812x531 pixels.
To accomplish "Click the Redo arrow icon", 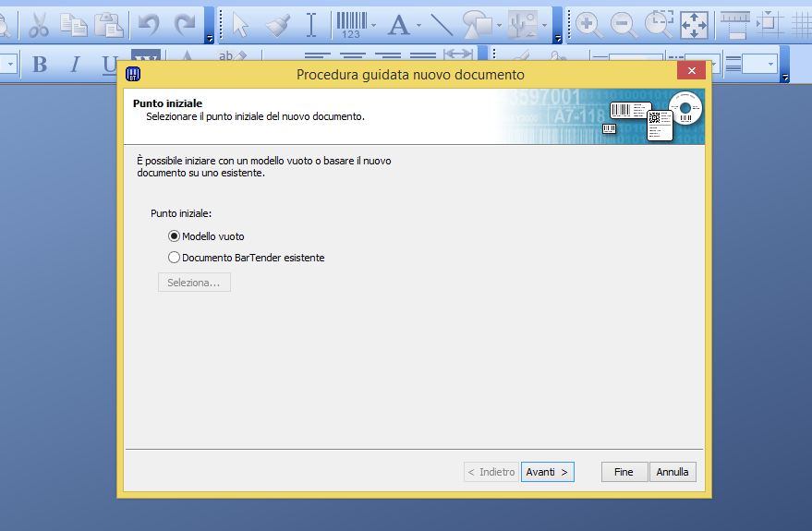I will coord(185,25).
